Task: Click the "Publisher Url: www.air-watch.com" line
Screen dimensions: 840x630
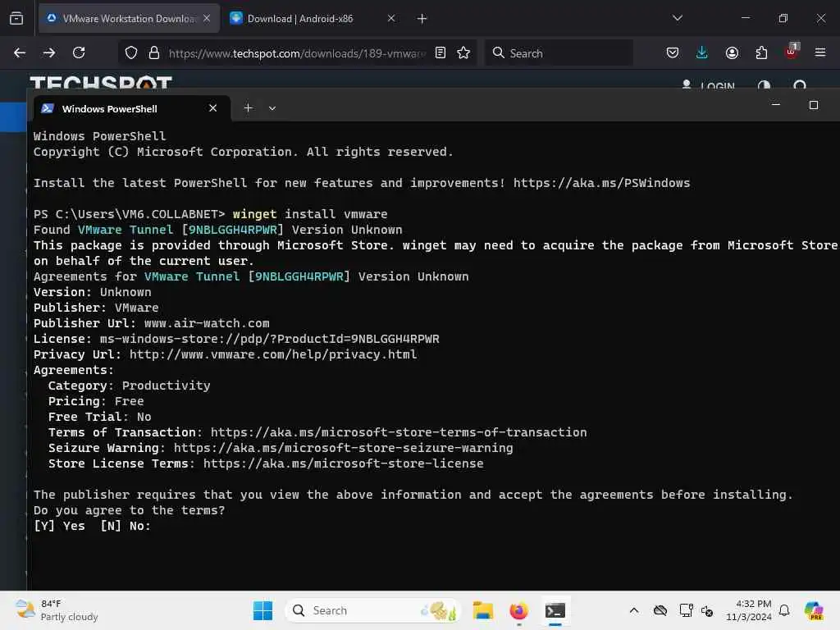Action: pos(152,323)
